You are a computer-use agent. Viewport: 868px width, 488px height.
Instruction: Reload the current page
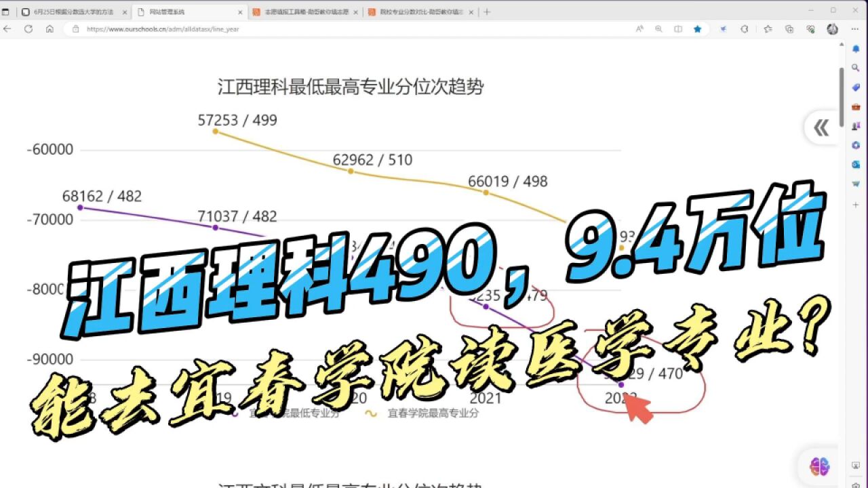click(28, 29)
